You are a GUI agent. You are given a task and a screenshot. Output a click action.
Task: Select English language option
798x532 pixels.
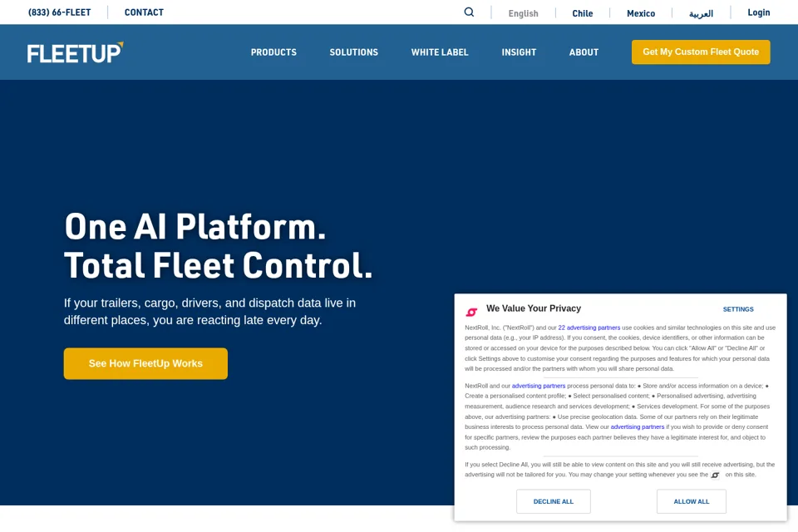coord(523,13)
